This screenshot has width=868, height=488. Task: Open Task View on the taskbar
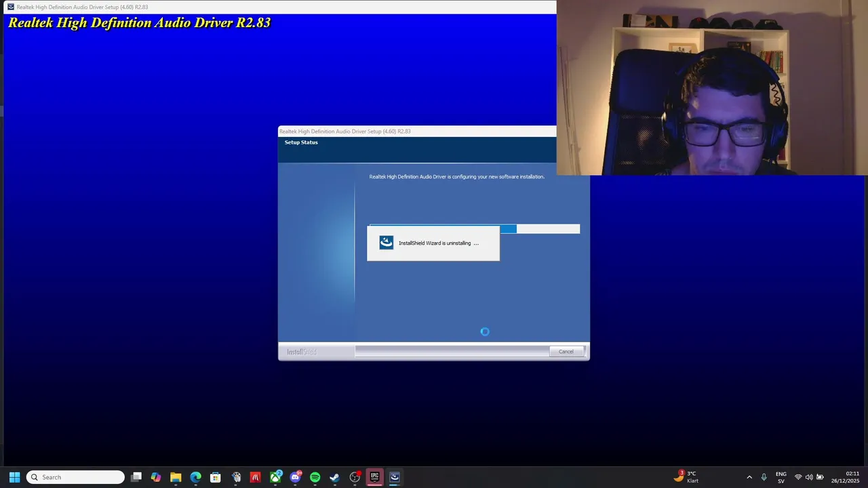point(136,477)
